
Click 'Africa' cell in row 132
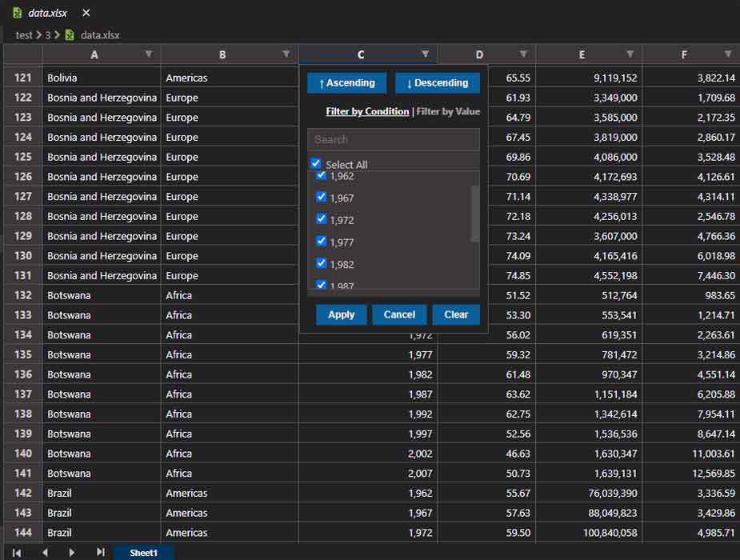pos(230,295)
